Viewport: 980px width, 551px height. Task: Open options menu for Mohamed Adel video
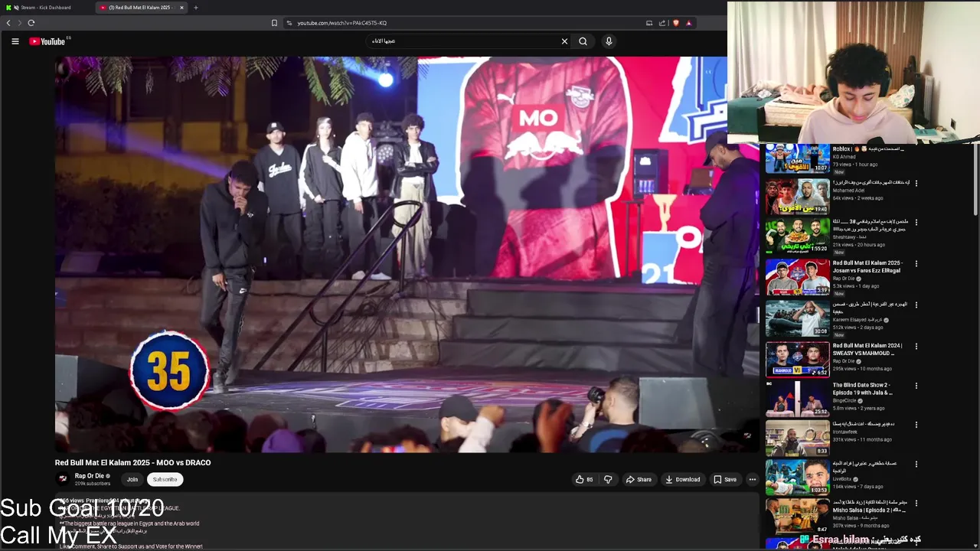point(916,183)
